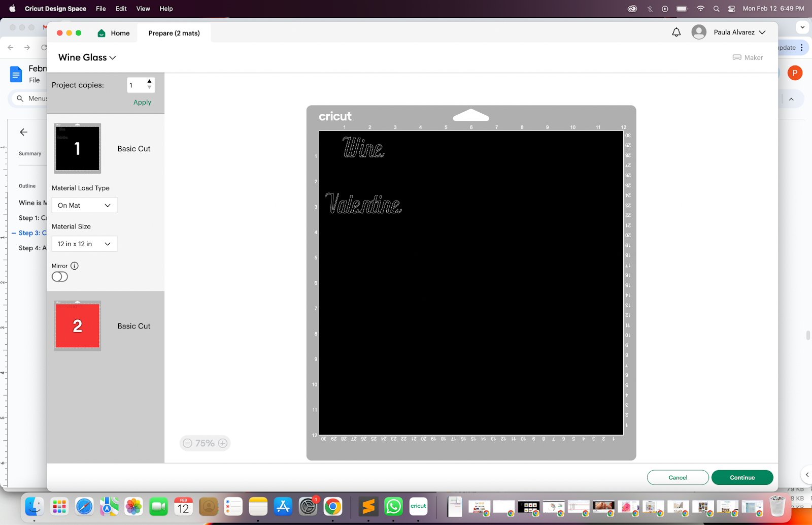Click the Maker machine icon

click(737, 57)
